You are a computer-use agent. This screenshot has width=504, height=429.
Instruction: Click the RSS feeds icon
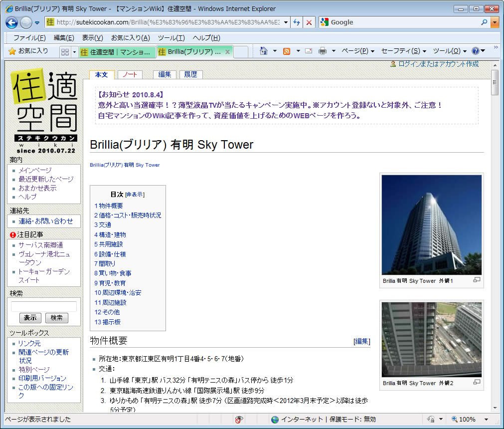(x=287, y=51)
